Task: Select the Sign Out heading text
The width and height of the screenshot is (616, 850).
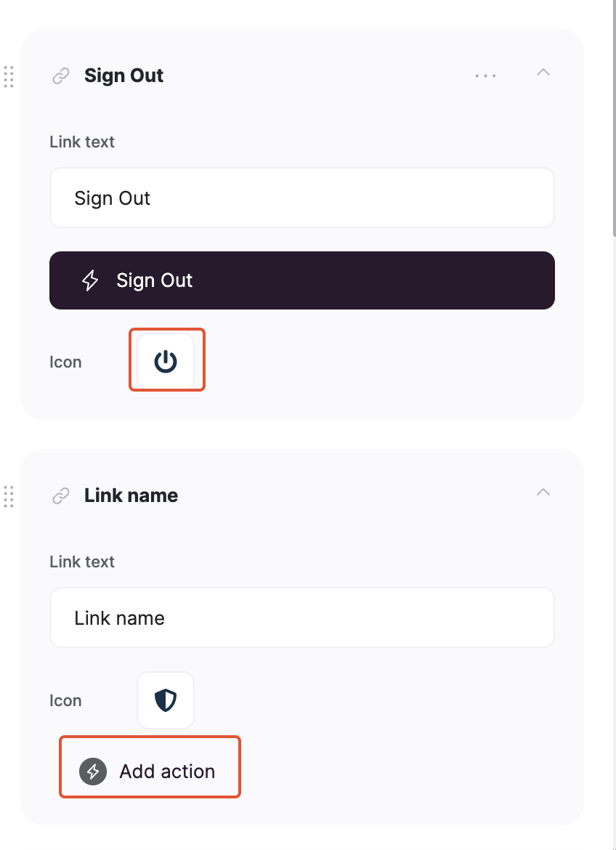Action: tap(123, 75)
